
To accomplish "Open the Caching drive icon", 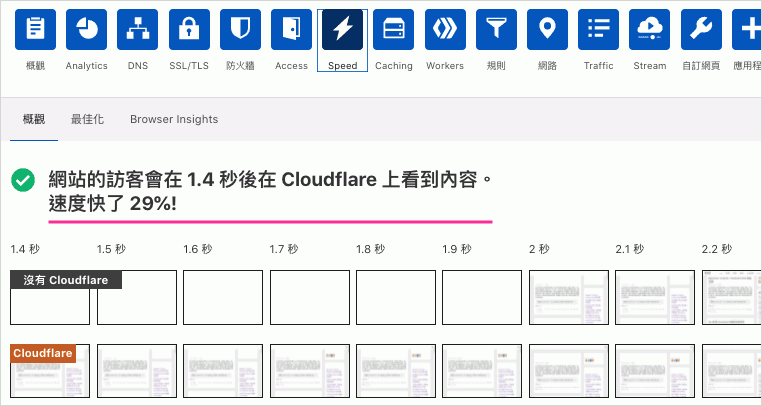I will pyautogui.click(x=394, y=29).
